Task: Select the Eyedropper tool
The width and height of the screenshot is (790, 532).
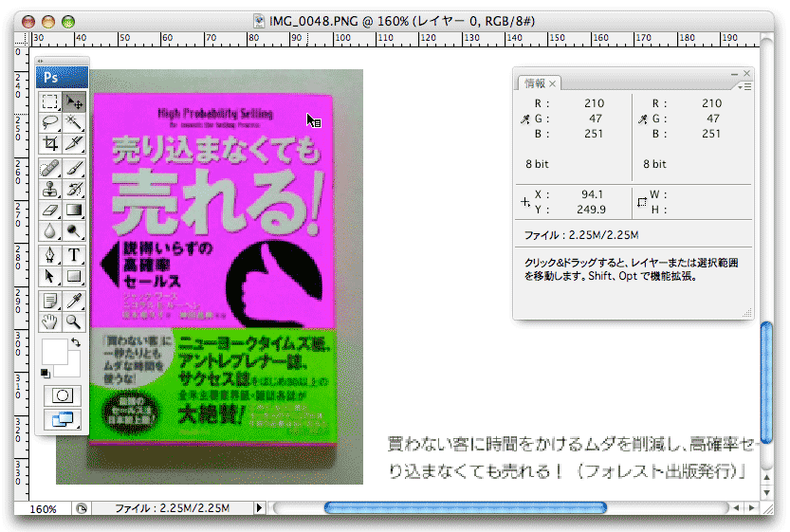Action: click(74, 301)
